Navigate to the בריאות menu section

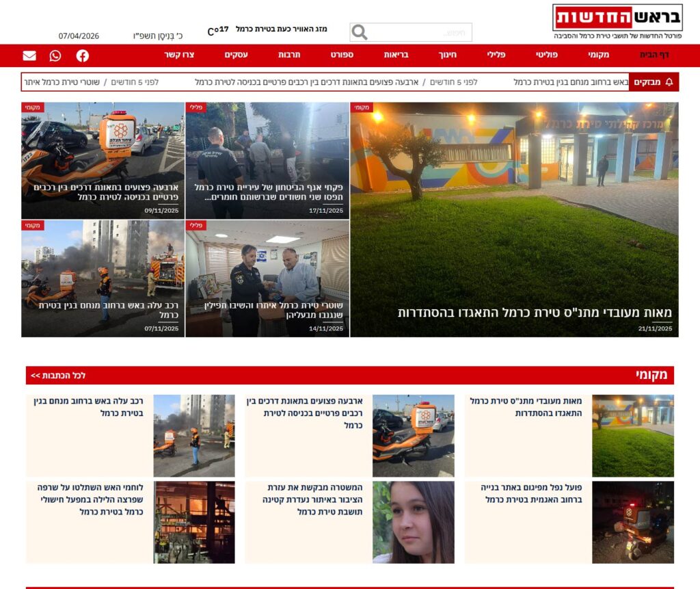click(x=396, y=55)
